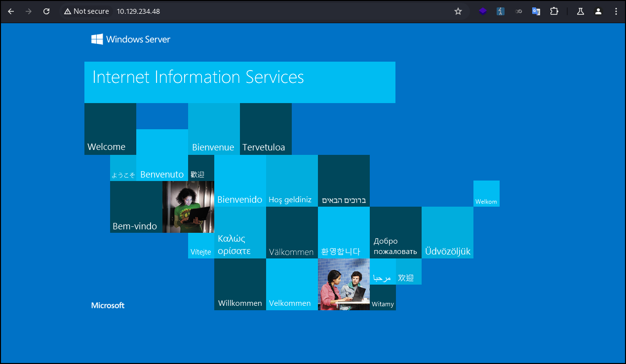Click the Welcome tile
The height and width of the screenshot is (364, 626).
coord(110,129)
